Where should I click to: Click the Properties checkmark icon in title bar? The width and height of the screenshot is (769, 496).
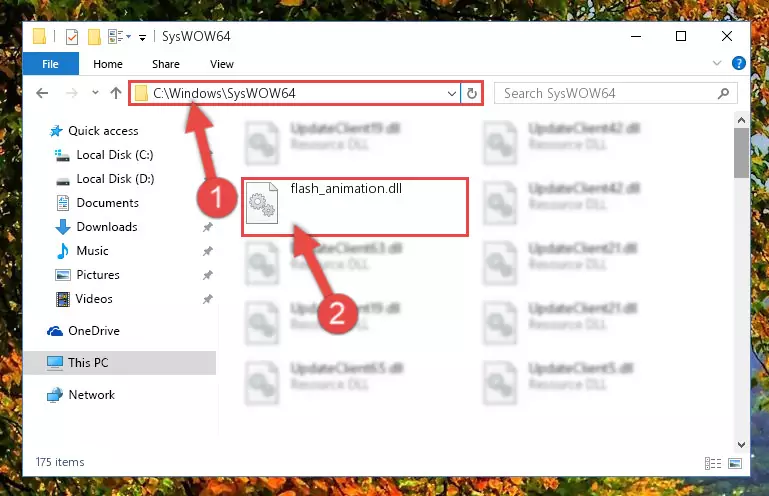click(x=72, y=37)
